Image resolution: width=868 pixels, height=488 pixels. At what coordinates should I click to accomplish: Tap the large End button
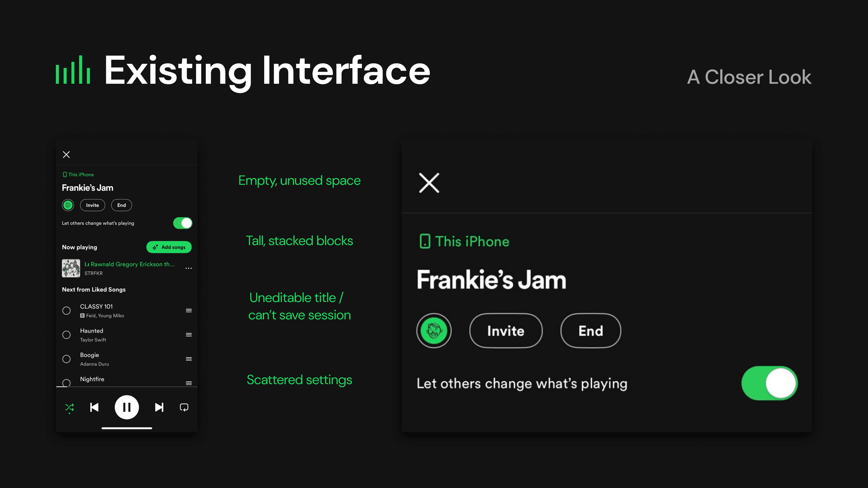(x=591, y=331)
